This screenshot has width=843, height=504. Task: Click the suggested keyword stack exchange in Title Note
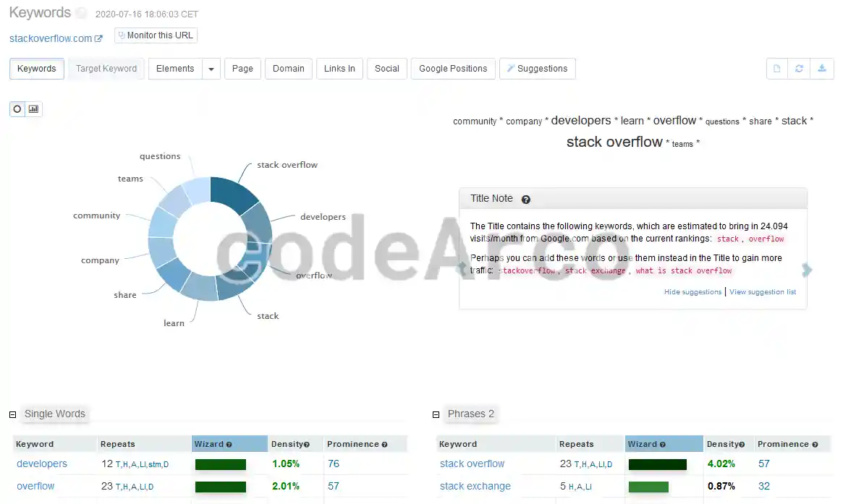[595, 271]
